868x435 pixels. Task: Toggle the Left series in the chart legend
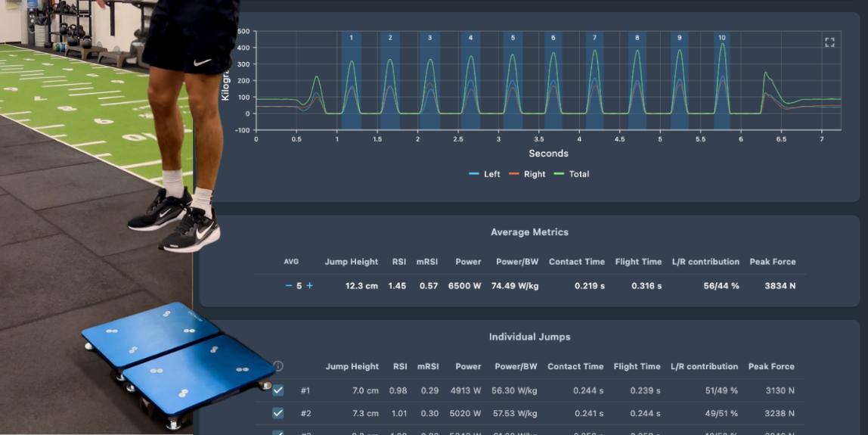(x=485, y=174)
